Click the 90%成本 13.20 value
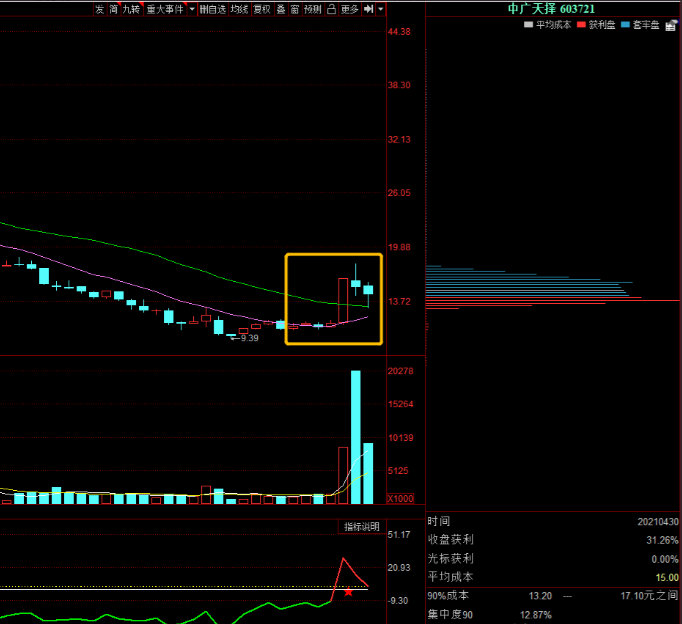The image size is (682, 624). pos(540,596)
